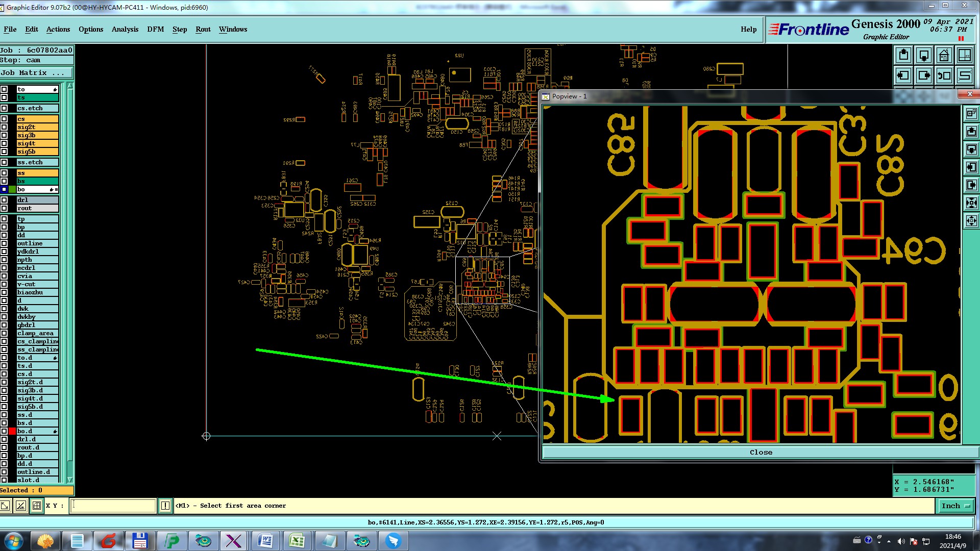Screen dimensions: 980x551
Task: Click the Windows Start button
Action: point(14,541)
